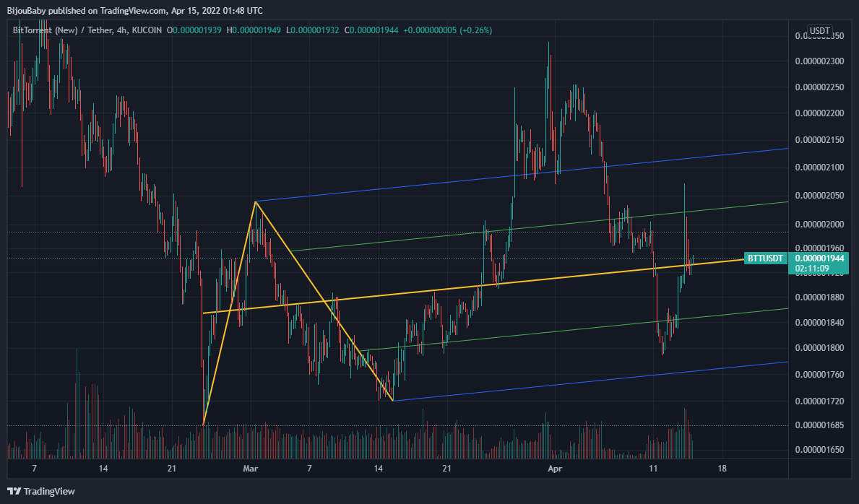Click the Apr label on the time axis

pyautogui.click(x=555, y=469)
